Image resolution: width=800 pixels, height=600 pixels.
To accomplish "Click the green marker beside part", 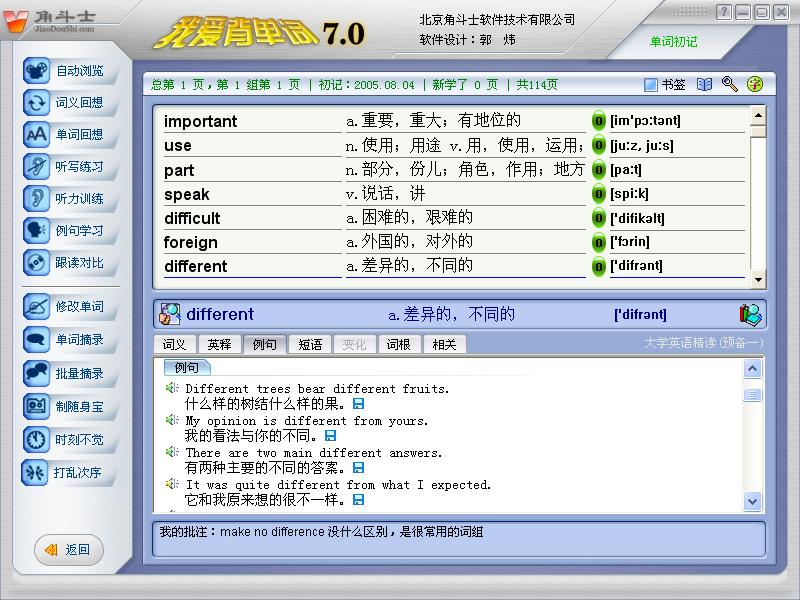I will click(598, 169).
